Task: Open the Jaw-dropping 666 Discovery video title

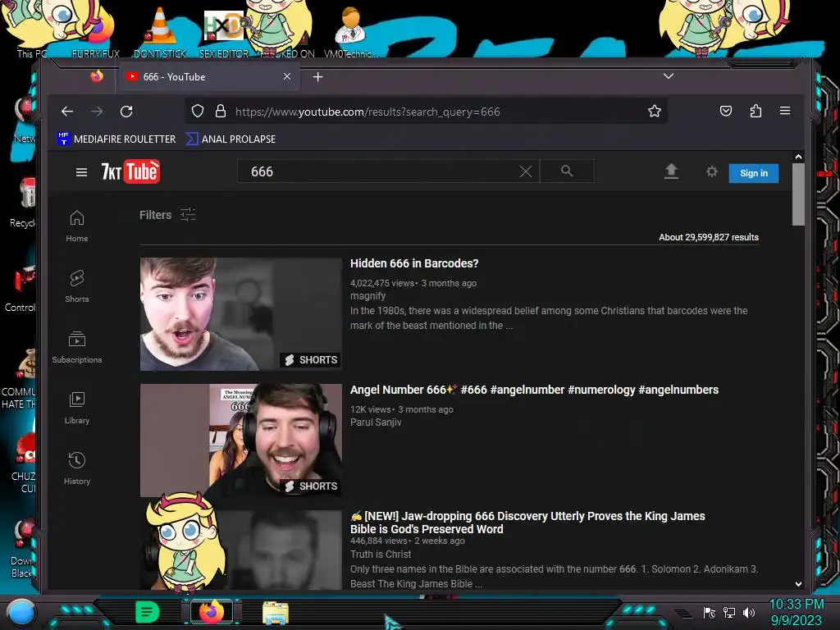Action: 527,523
